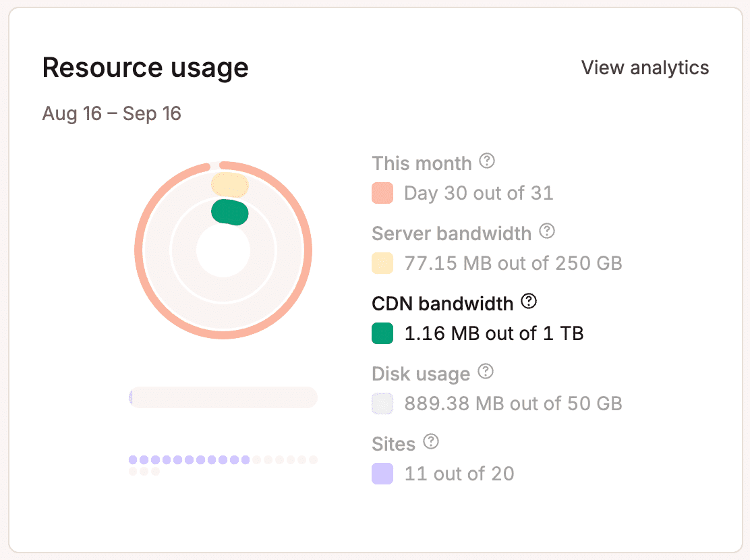Open View analytics
The image size is (750, 560).
click(645, 67)
